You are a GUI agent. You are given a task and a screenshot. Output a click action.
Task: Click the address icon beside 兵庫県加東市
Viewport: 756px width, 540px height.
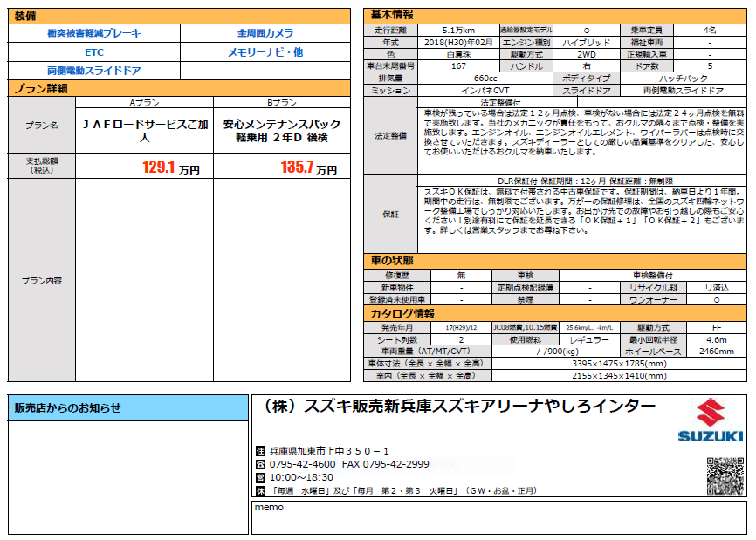(x=259, y=451)
